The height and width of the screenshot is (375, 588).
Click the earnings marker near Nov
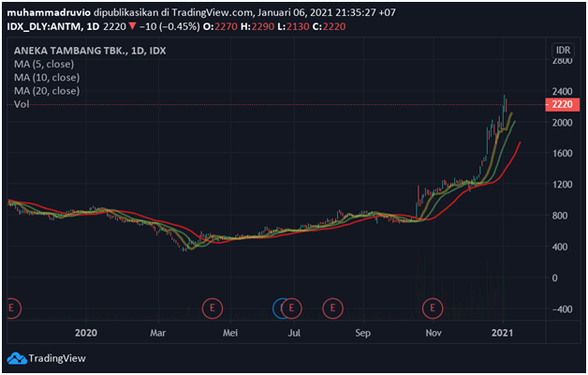(433, 307)
